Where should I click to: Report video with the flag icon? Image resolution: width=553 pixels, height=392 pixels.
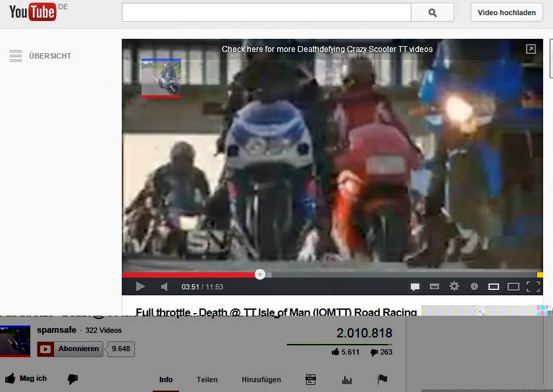coord(382,380)
